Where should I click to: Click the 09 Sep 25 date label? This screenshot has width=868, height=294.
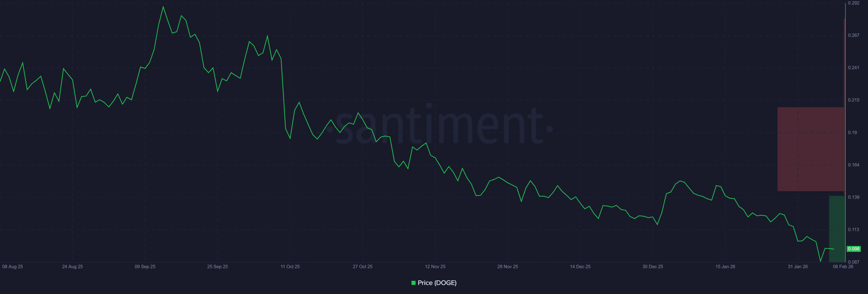(x=145, y=267)
